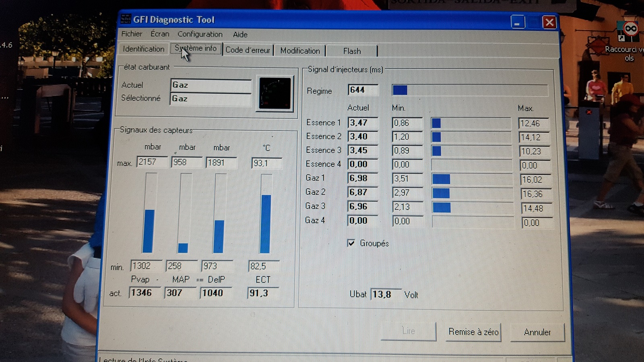Click the Ubat voltage field
644x362 pixels.
(x=385, y=294)
